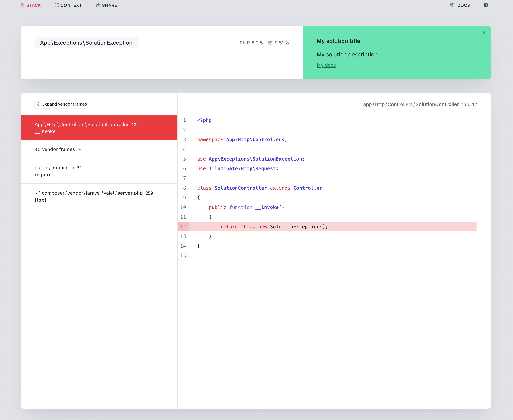Click the SHARE arrow icon
Screen dimensions: 513x420
coord(98,5)
